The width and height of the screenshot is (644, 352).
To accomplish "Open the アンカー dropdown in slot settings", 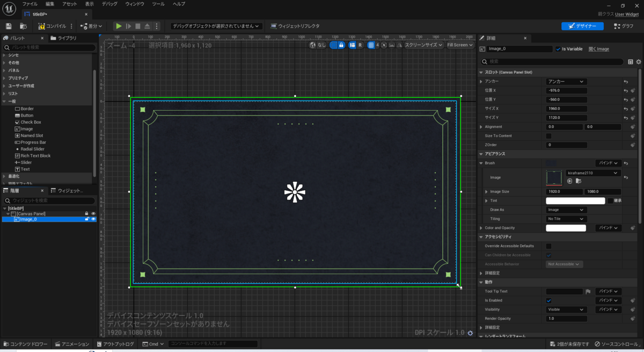I will click(566, 82).
